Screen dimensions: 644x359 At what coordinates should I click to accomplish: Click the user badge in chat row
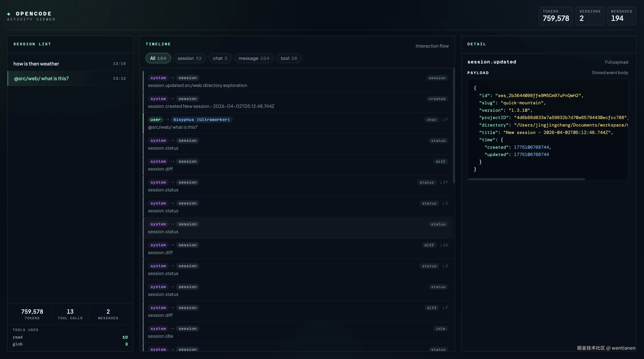coord(155,120)
